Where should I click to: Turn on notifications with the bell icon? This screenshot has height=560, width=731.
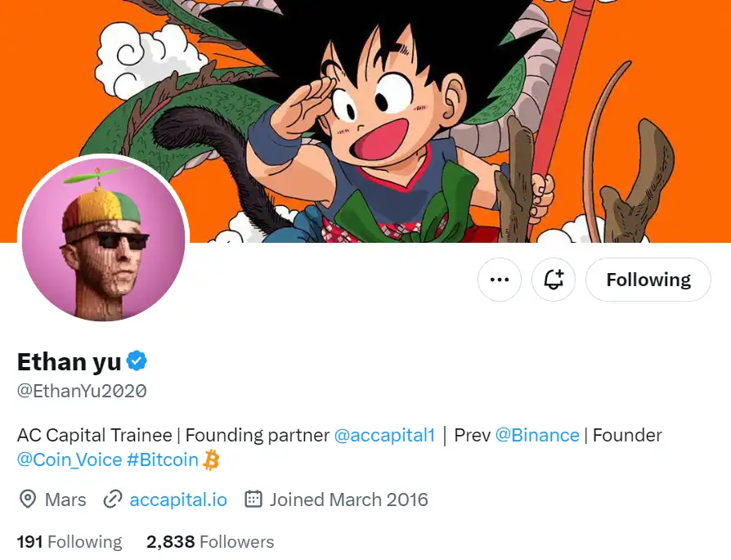tap(554, 280)
